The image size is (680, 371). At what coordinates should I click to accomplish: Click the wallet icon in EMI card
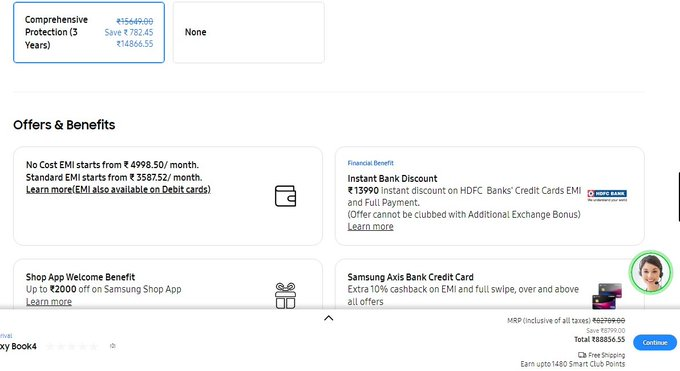[285, 196]
